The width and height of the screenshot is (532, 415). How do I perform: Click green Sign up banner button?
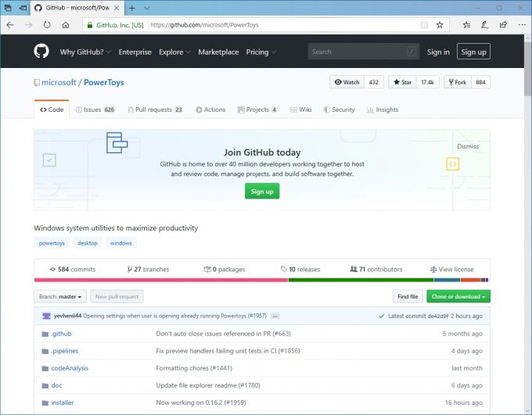[x=262, y=191]
